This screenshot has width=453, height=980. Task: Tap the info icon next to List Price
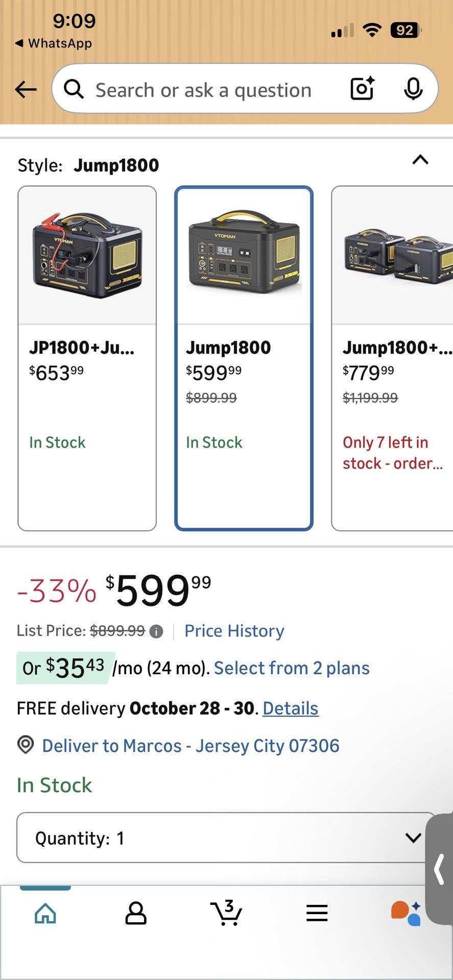click(x=156, y=631)
